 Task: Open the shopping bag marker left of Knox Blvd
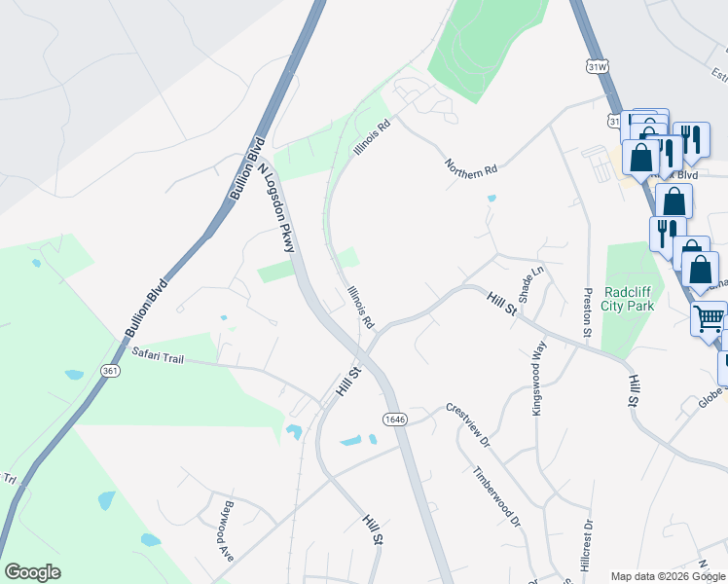pos(640,158)
